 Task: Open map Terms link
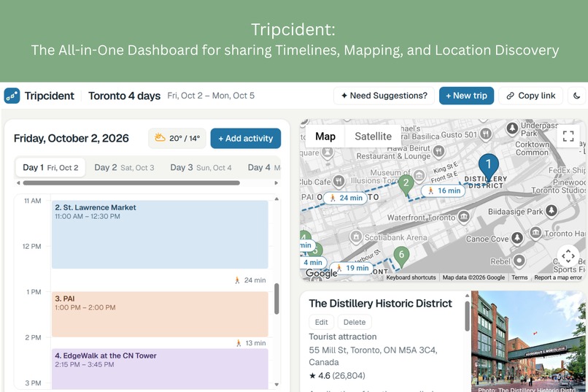click(x=519, y=277)
